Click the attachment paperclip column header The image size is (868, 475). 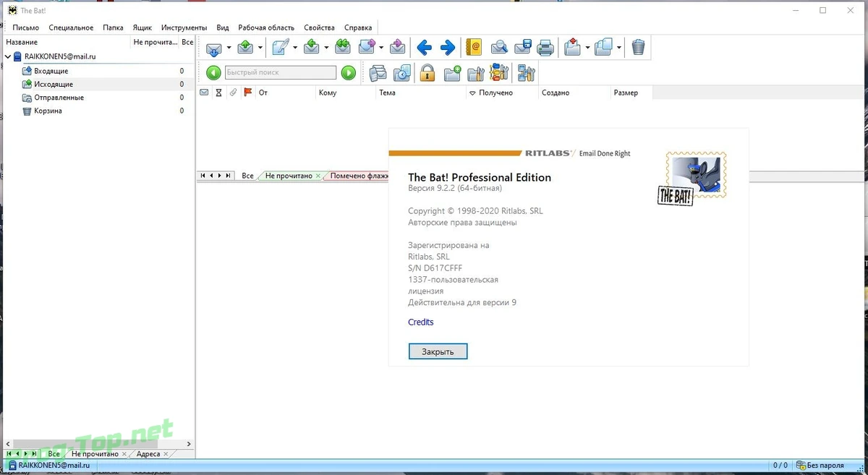tap(233, 93)
